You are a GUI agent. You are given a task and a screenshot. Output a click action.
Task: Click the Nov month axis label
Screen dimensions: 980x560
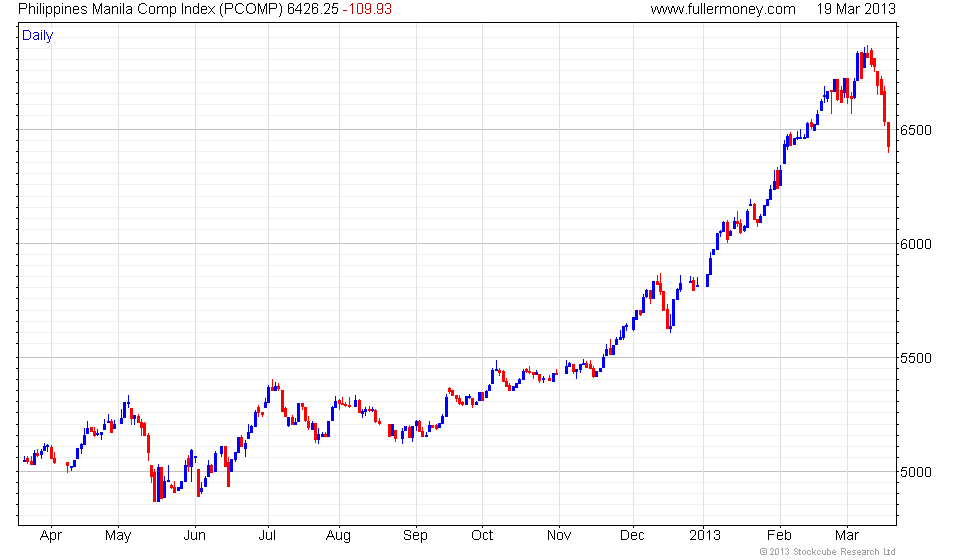(559, 536)
